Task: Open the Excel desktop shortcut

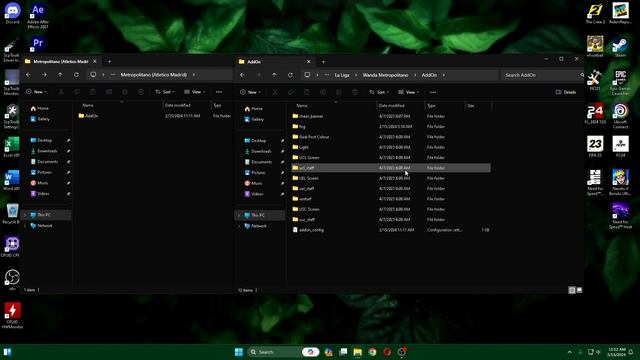Action: 12,147
